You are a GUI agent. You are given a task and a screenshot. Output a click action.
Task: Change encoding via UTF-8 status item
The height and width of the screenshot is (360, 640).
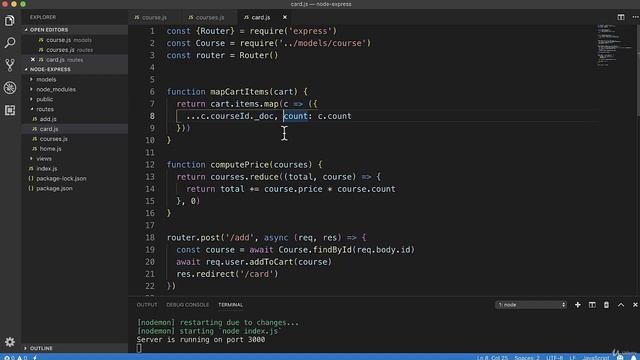pos(554,358)
